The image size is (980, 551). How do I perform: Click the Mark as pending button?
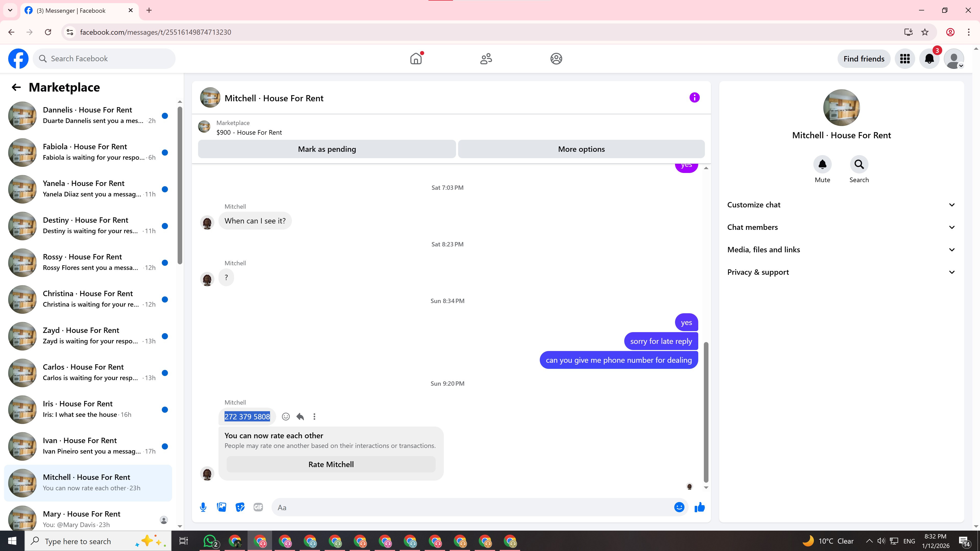327,149
